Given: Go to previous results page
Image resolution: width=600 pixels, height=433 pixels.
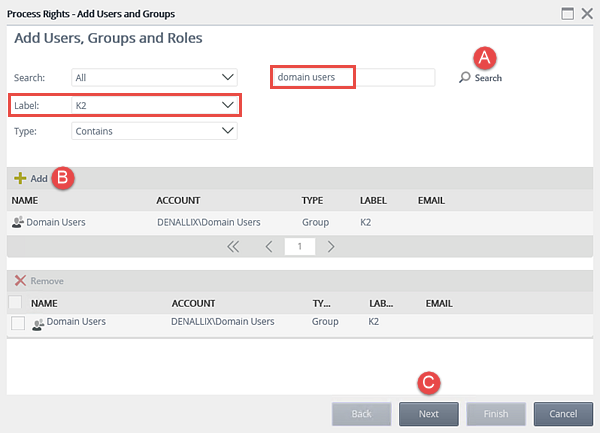Looking at the screenshot, I should (269, 246).
